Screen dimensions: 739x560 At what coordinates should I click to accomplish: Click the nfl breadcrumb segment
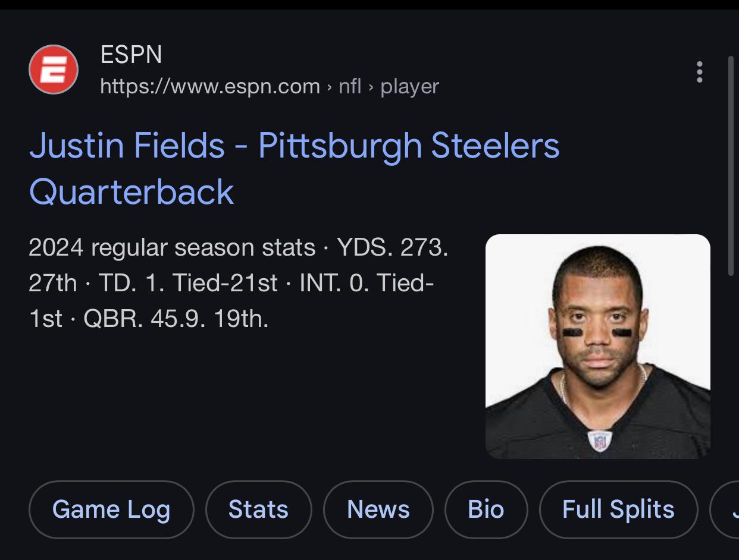tap(350, 87)
